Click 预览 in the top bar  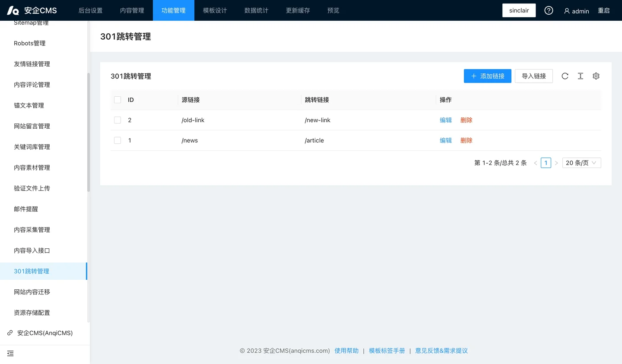[333, 10]
